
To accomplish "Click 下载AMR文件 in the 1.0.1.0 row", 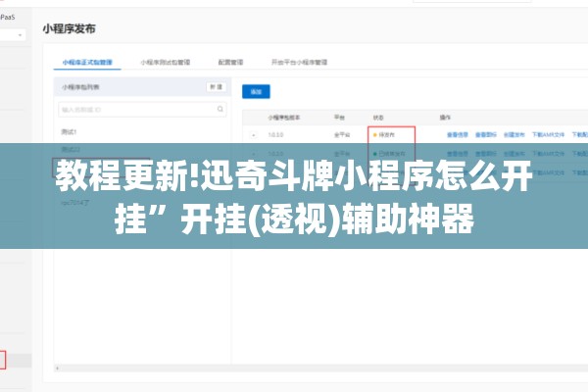I will pyautogui.click(x=548, y=134).
